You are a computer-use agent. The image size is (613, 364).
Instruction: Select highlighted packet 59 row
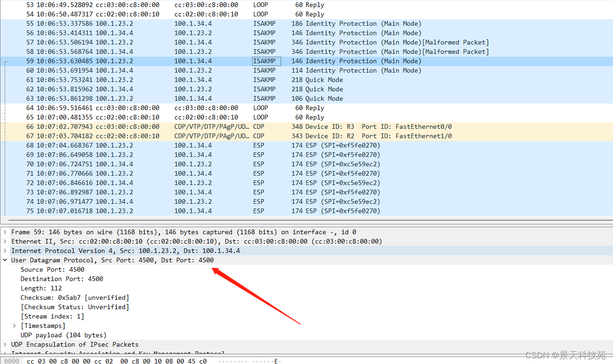point(306,61)
